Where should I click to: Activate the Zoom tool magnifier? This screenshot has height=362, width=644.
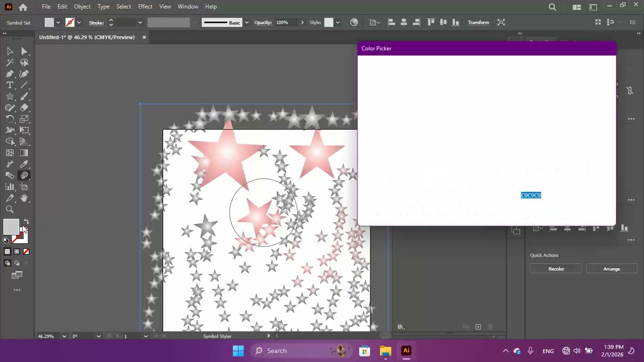10,210
